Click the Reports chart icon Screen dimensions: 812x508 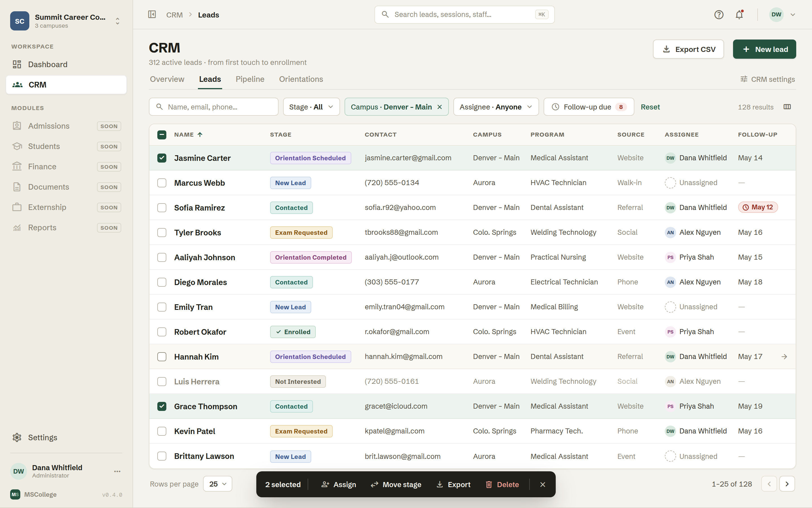[17, 227]
